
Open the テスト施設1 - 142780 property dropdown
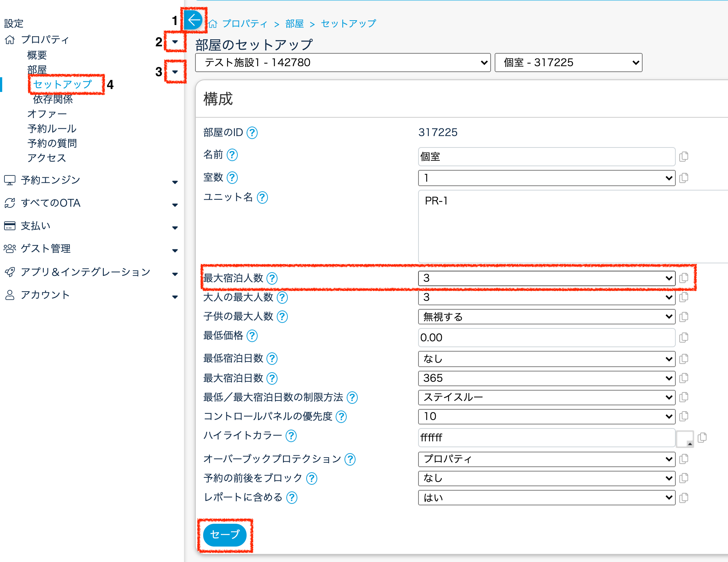click(343, 63)
